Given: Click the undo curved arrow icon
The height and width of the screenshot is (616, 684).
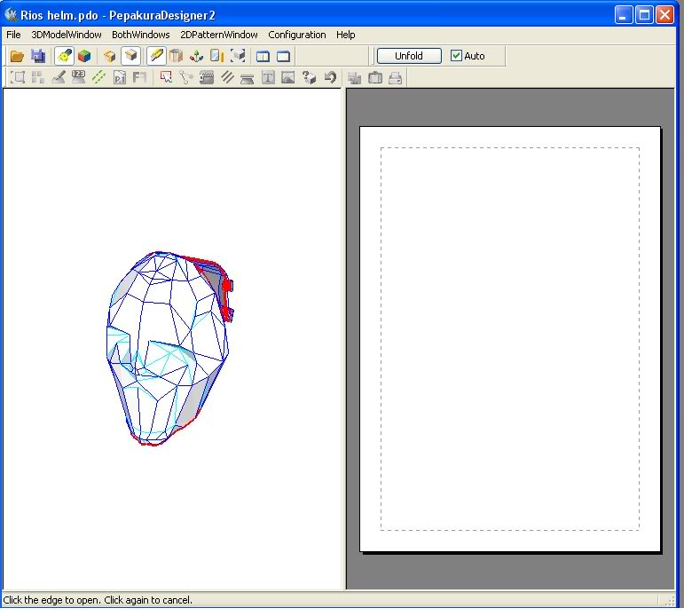Looking at the screenshot, I should [330, 78].
